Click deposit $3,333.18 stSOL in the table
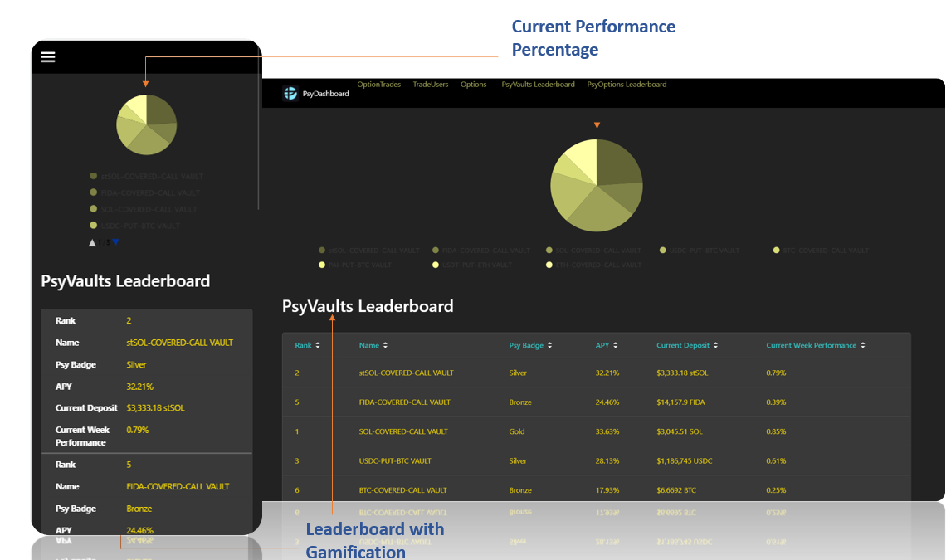This screenshot has width=951, height=560. [x=682, y=373]
